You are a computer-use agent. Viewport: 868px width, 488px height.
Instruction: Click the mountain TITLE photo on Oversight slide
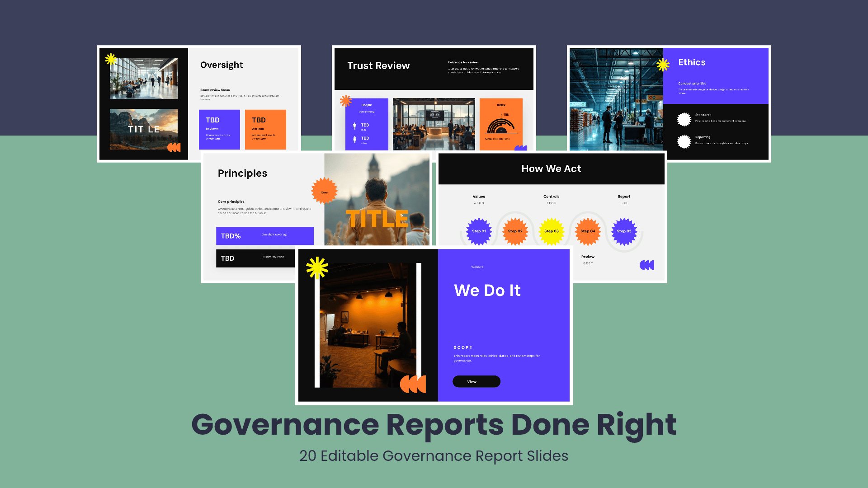[144, 129]
